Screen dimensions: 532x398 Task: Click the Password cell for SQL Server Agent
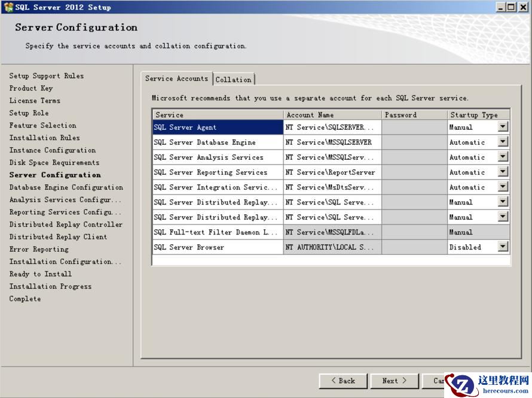(x=414, y=127)
